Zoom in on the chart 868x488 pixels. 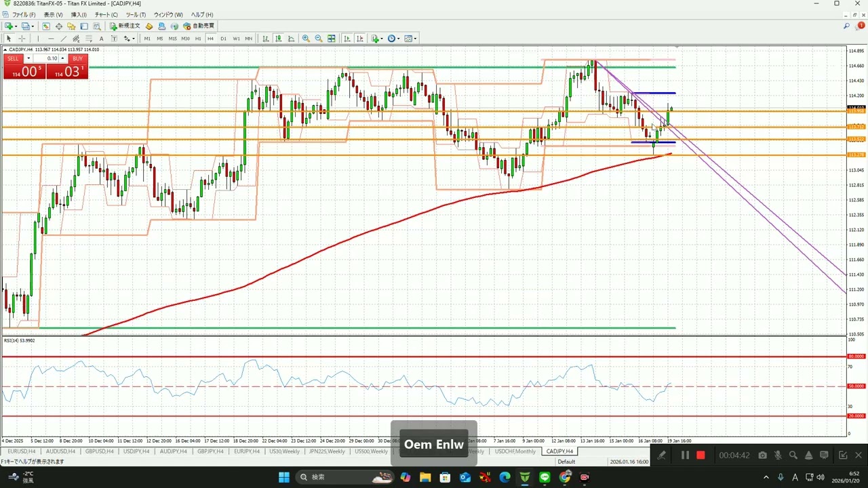coord(306,39)
